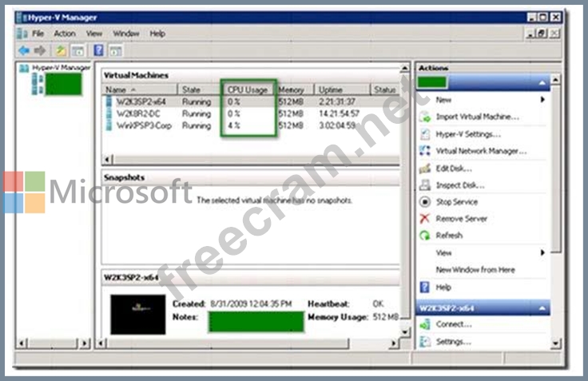
Task: Click Import Virtual Machine action
Action: pyautogui.click(x=478, y=117)
